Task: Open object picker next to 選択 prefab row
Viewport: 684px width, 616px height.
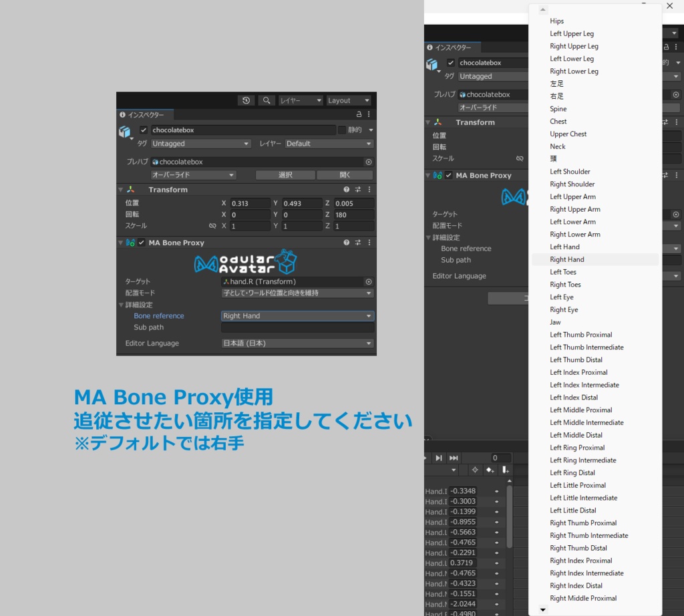Action: [x=369, y=162]
